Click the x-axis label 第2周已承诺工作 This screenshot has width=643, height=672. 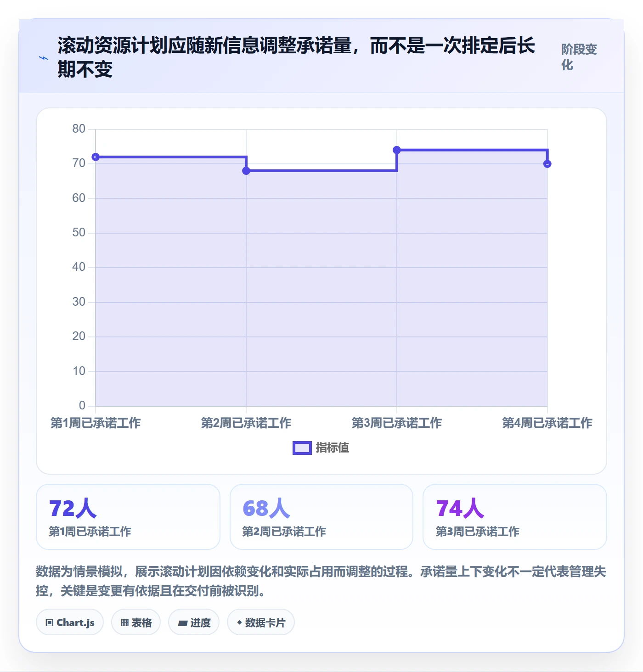246,423
